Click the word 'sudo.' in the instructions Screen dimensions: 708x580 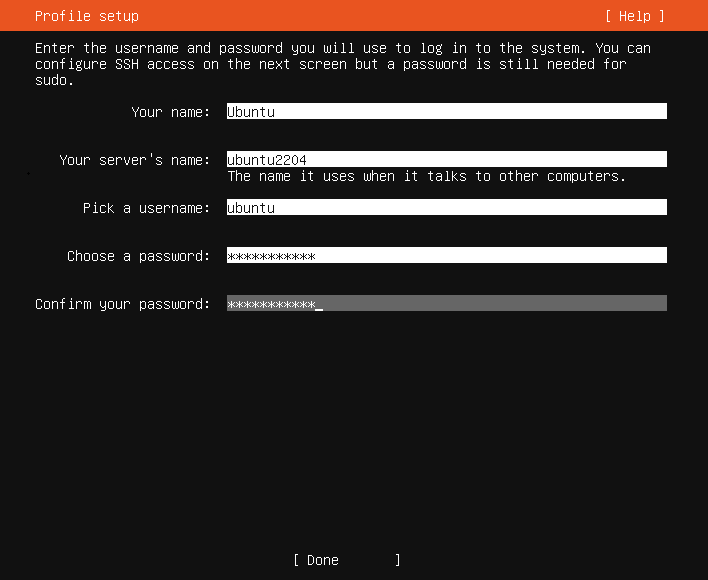[x=54, y=80]
